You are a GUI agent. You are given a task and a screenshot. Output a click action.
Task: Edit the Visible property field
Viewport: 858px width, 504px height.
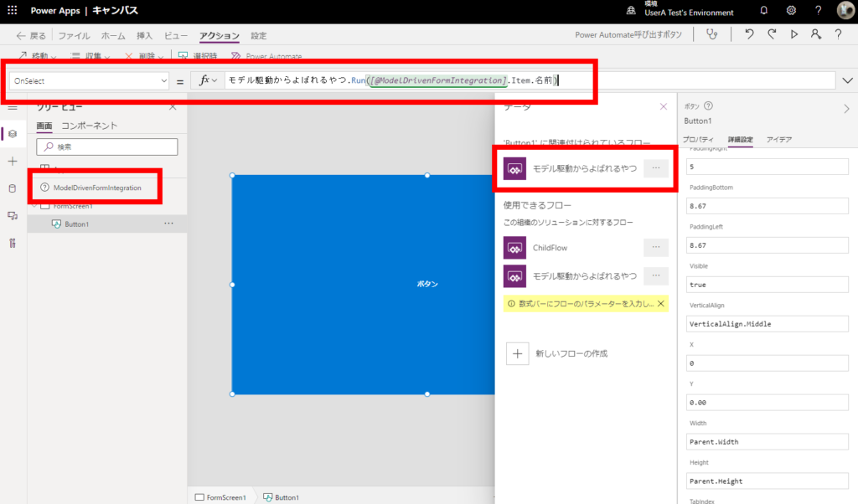point(768,285)
